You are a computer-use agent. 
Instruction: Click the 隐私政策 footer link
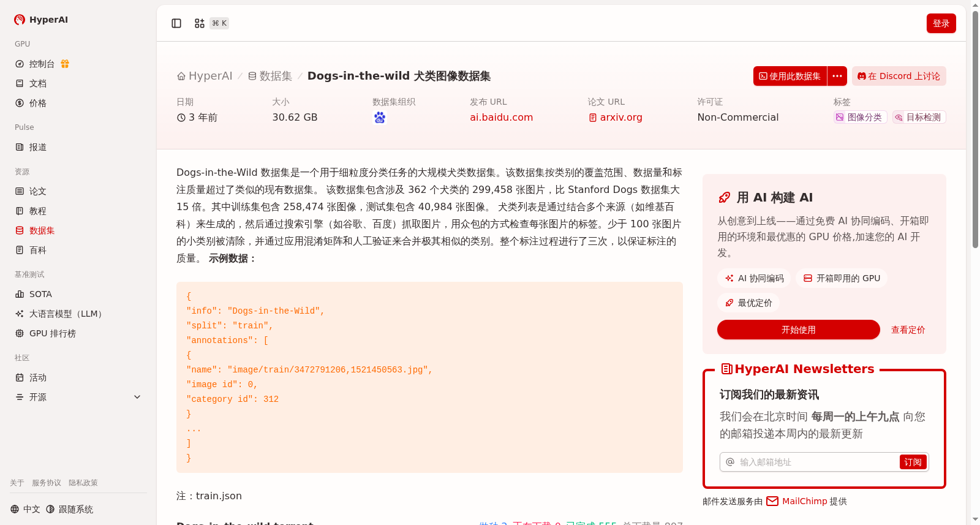coord(83,483)
